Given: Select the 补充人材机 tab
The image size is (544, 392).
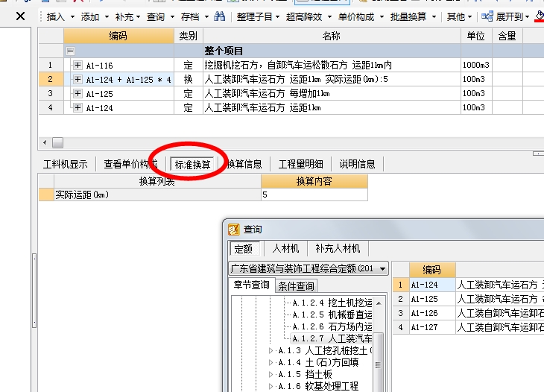Looking at the screenshot, I should [338, 248].
